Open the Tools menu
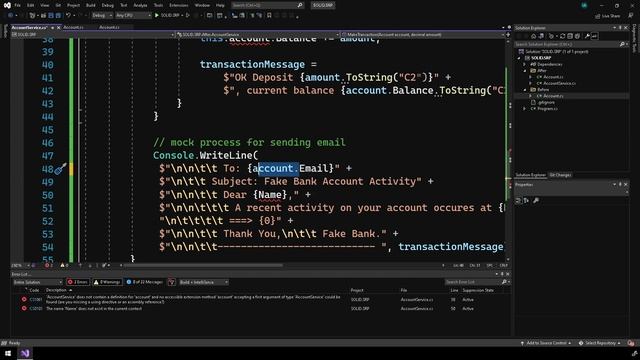Image resolution: width=640 pixels, height=360 pixels. (158, 5)
